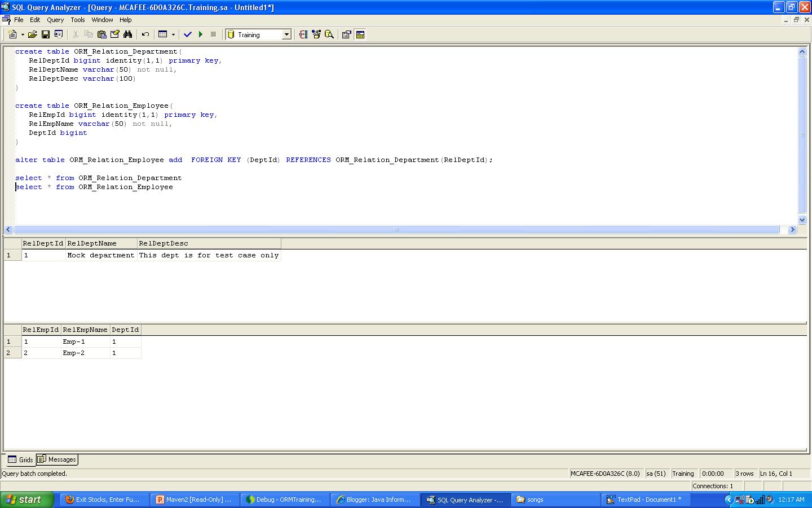Open the Training database combo box

(258, 34)
